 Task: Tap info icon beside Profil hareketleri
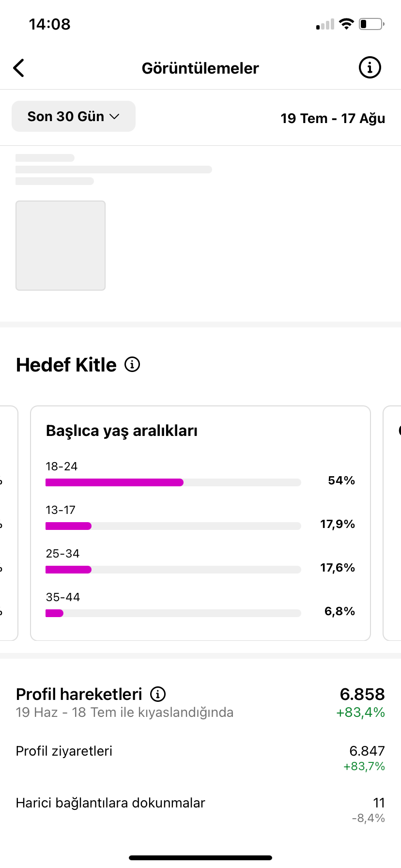[158, 694]
